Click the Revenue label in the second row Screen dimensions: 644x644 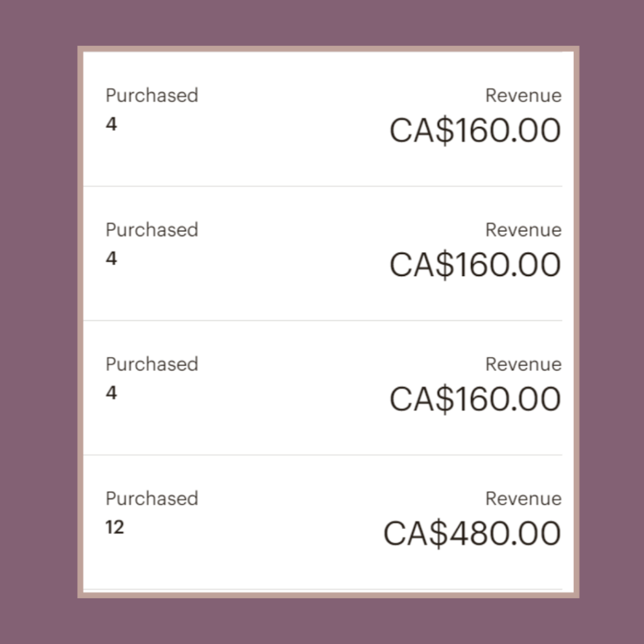(x=523, y=230)
